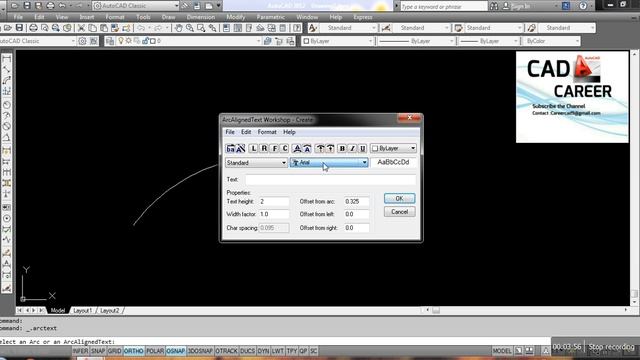Click the Offset from left field

357,214
